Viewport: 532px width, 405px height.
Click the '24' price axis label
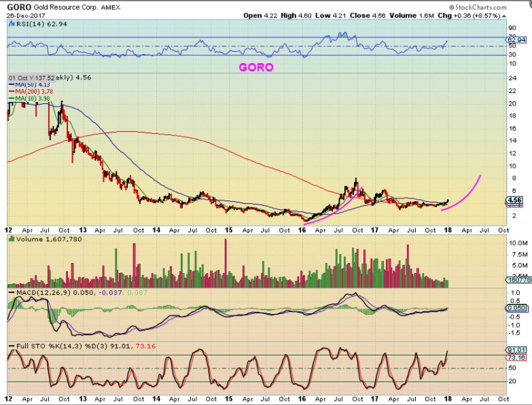[512, 78]
